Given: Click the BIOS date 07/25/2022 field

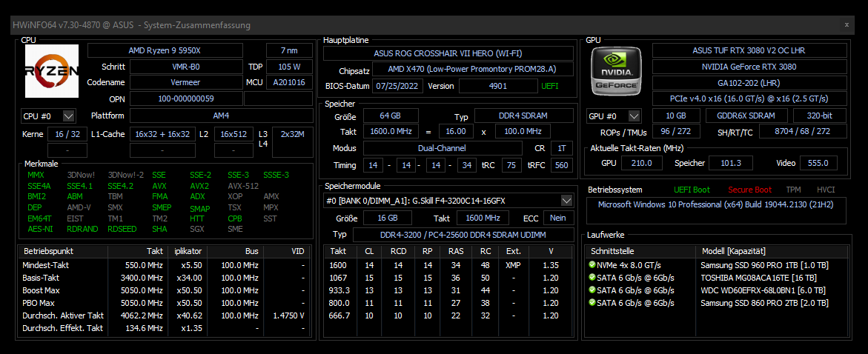Looking at the screenshot, I should (399, 87).
